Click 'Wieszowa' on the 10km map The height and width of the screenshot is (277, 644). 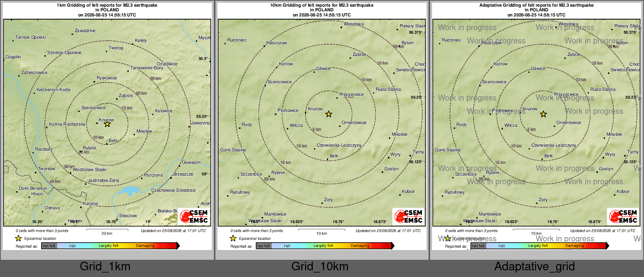[354, 24]
